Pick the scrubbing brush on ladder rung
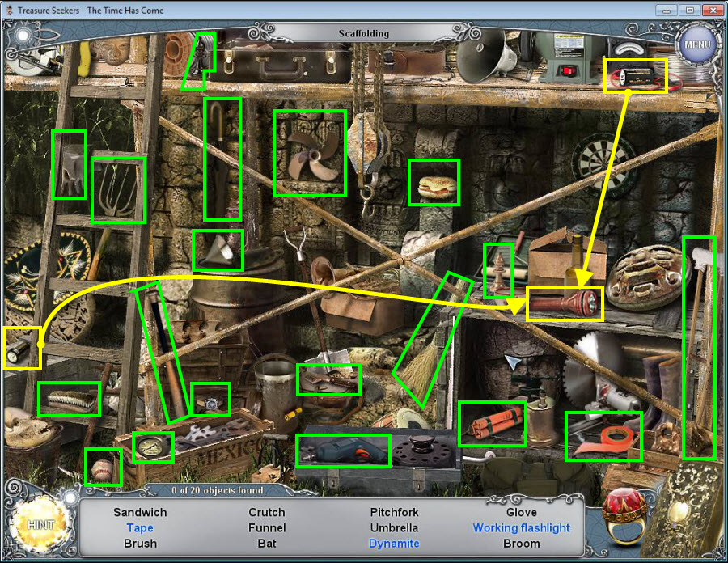The width and height of the screenshot is (728, 563). coord(69,399)
